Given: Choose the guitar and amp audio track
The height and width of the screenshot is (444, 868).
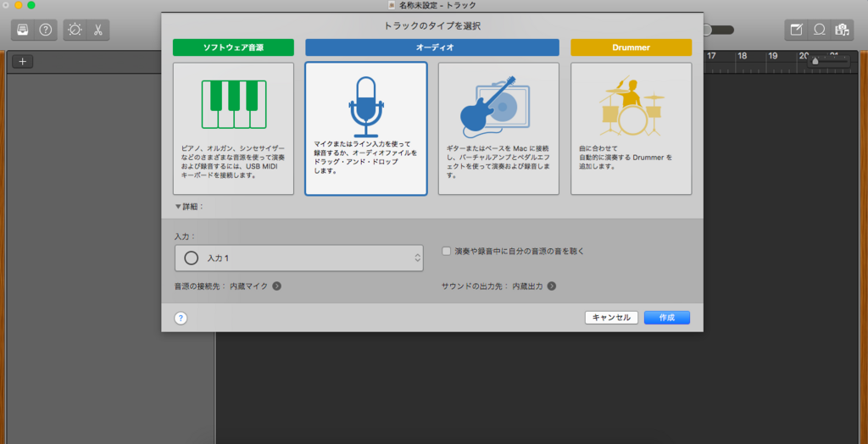Looking at the screenshot, I should point(498,129).
